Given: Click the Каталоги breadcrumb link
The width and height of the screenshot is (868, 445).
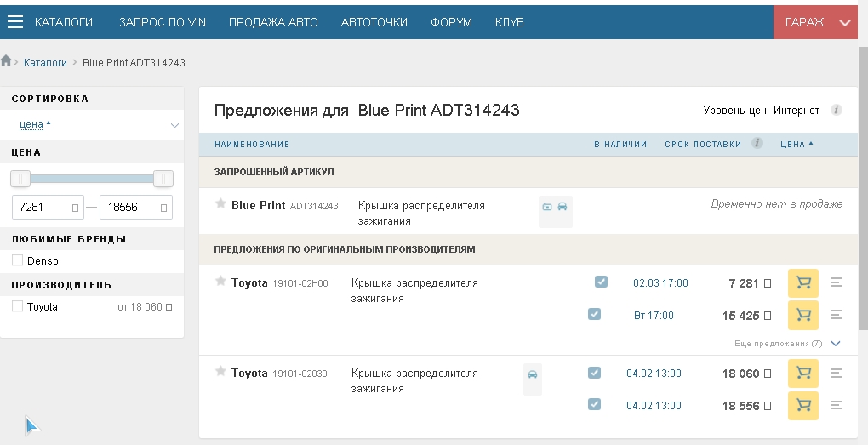Looking at the screenshot, I should 45,63.
